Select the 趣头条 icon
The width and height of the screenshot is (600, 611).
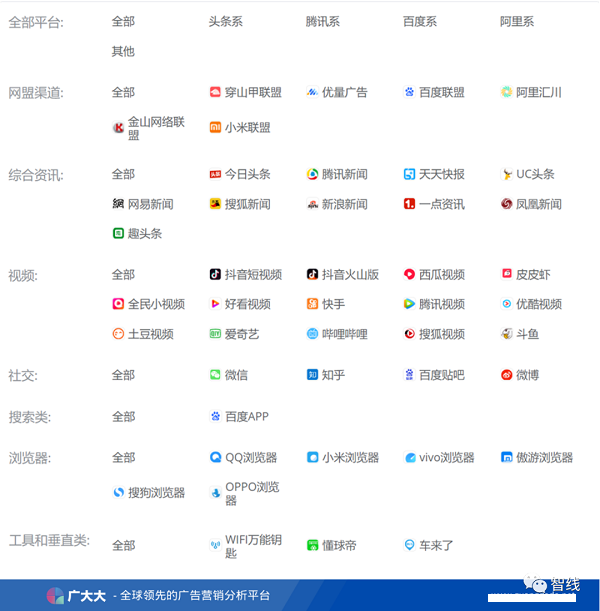[x=118, y=233]
